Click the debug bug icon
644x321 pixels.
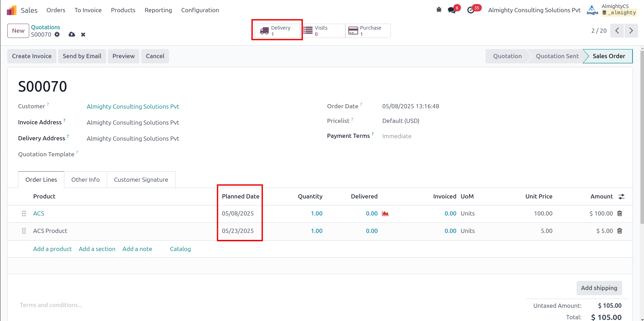439,10
